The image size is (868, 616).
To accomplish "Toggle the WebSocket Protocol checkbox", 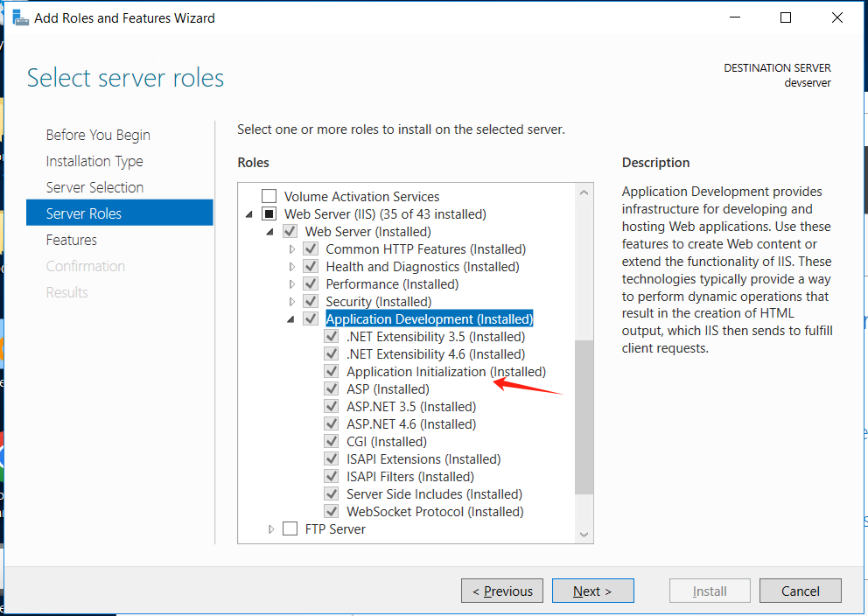I will [332, 511].
